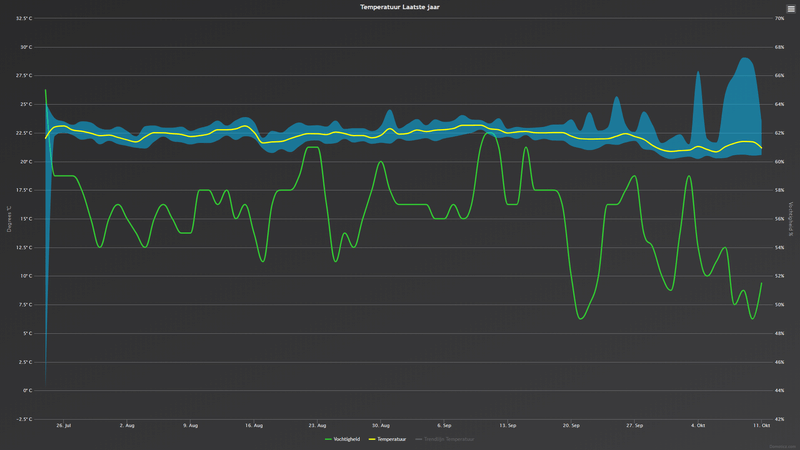Click the 20. Sep x-axis label
Screen dimensions: 800x450
[x=571, y=425]
